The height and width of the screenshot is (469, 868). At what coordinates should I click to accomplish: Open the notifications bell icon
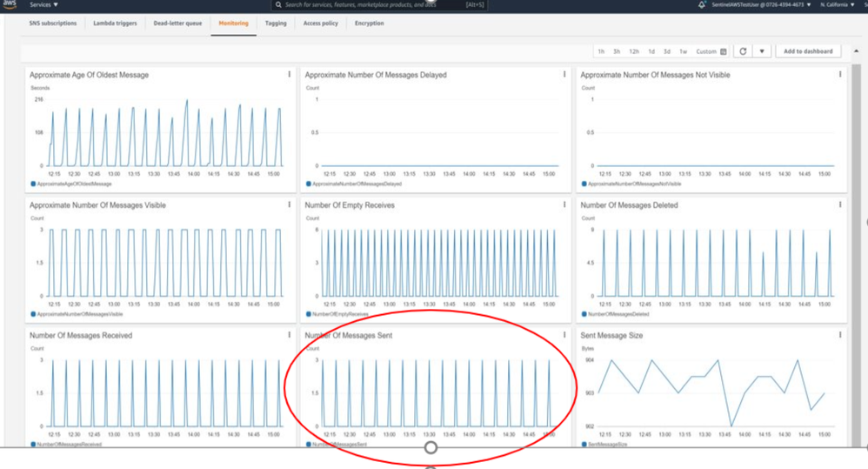click(701, 4)
